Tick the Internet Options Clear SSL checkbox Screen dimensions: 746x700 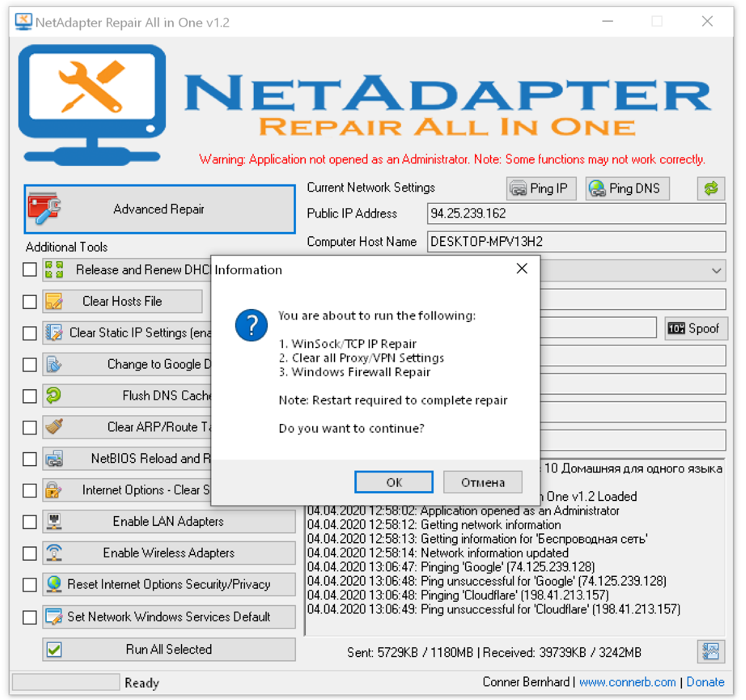(x=29, y=490)
